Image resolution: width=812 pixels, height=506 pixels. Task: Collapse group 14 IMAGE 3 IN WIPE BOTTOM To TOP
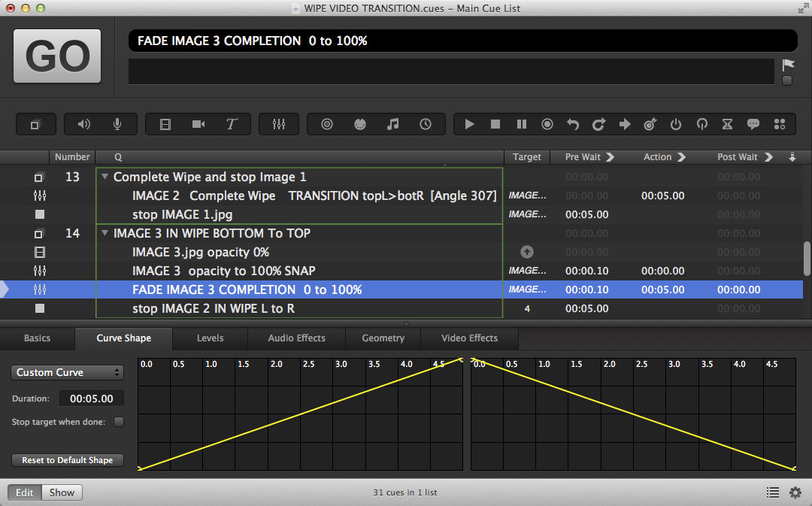[x=104, y=234]
